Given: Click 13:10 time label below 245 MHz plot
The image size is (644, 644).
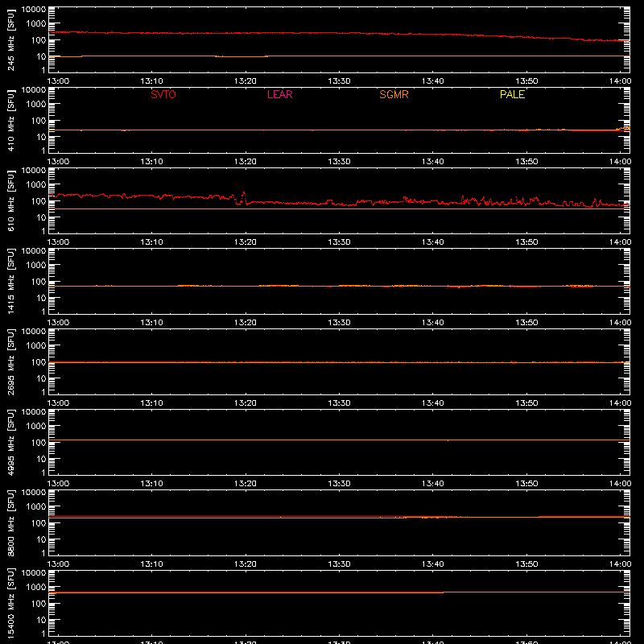Looking at the screenshot, I should click(x=151, y=81).
